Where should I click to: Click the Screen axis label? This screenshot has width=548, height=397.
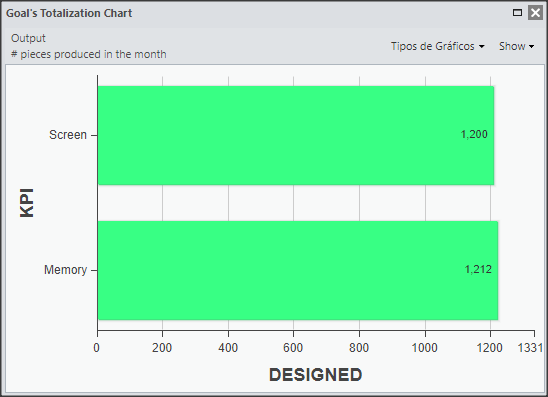coord(68,135)
